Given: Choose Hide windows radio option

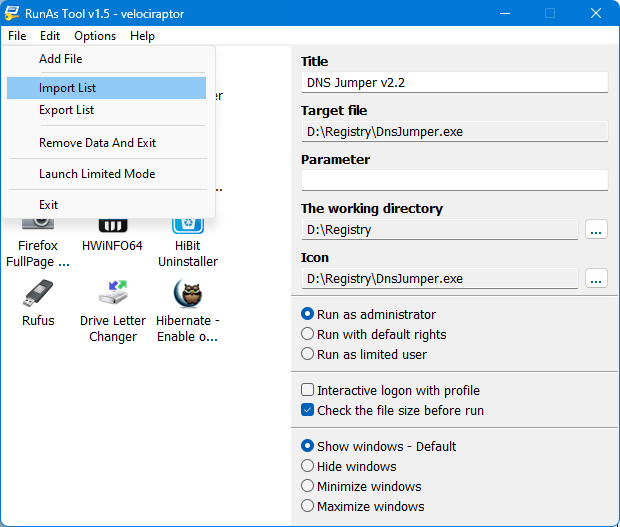Looking at the screenshot, I should pos(308,466).
